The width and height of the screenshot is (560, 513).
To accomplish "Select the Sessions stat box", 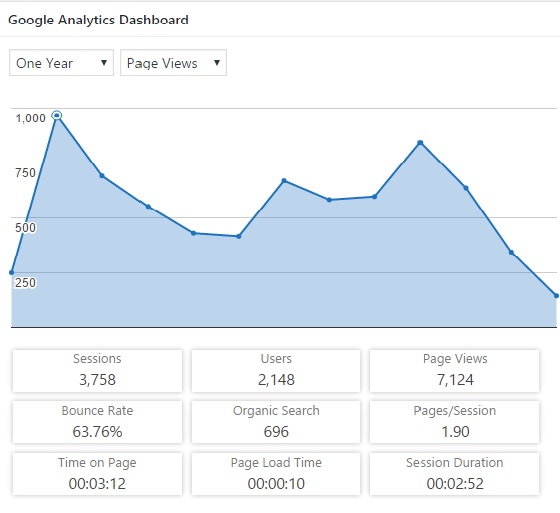I will tap(98, 371).
